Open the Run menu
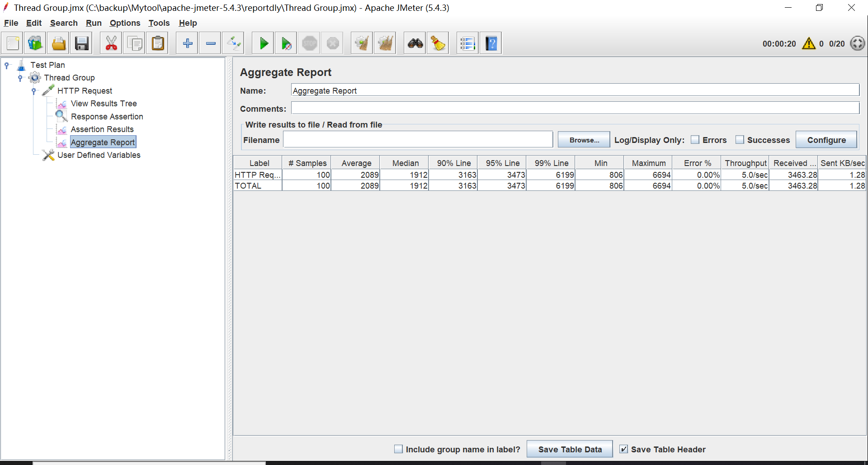The width and height of the screenshot is (868, 465). click(94, 23)
